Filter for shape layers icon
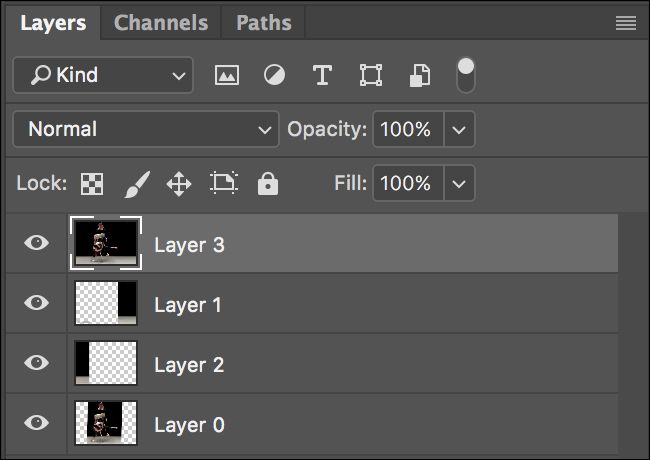 coord(371,75)
